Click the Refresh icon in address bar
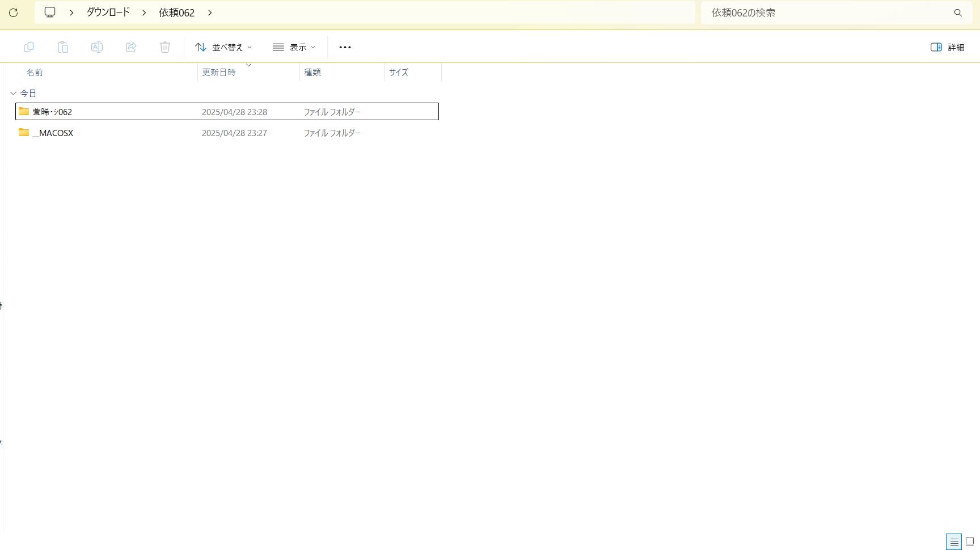 click(14, 12)
